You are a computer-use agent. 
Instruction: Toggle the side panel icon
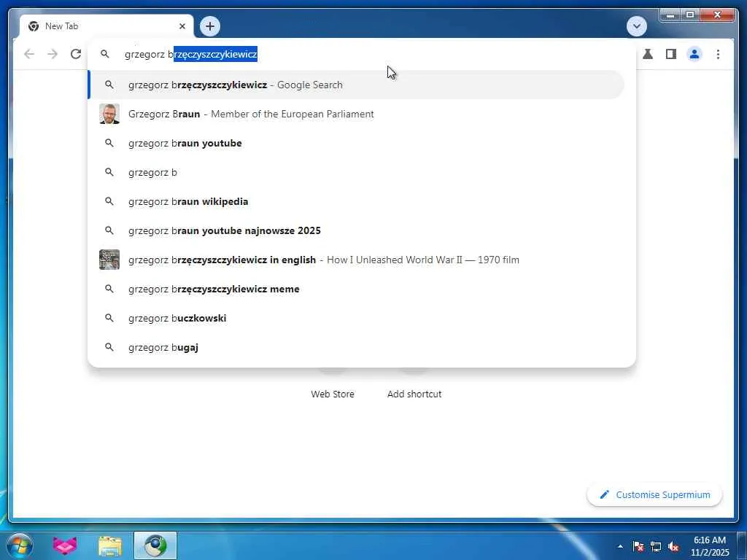point(671,54)
